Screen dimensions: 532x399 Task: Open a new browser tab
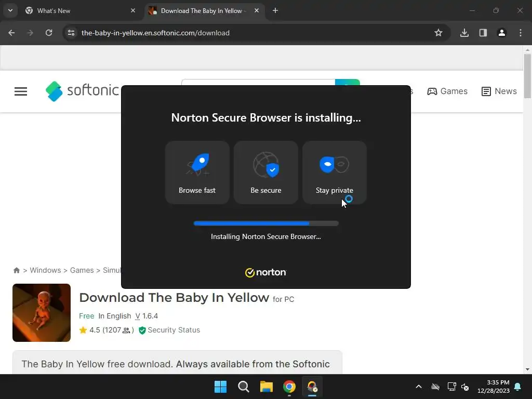(x=275, y=10)
